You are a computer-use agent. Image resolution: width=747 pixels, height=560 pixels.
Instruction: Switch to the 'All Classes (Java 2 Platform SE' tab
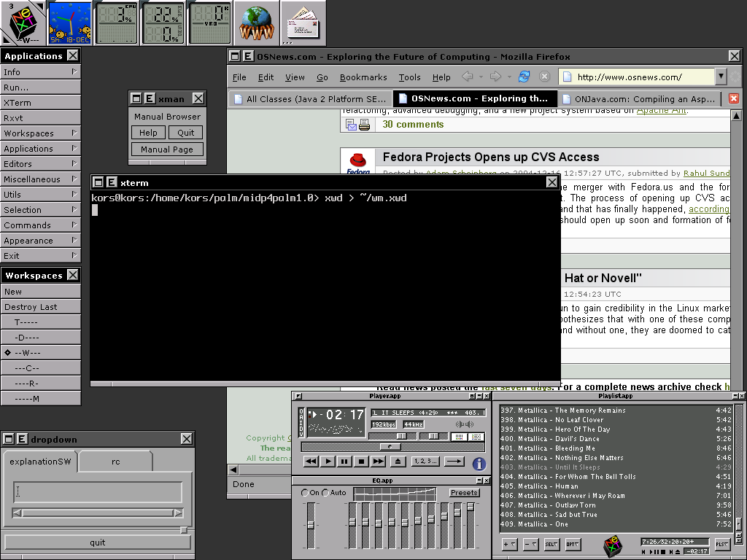click(310, 99)
